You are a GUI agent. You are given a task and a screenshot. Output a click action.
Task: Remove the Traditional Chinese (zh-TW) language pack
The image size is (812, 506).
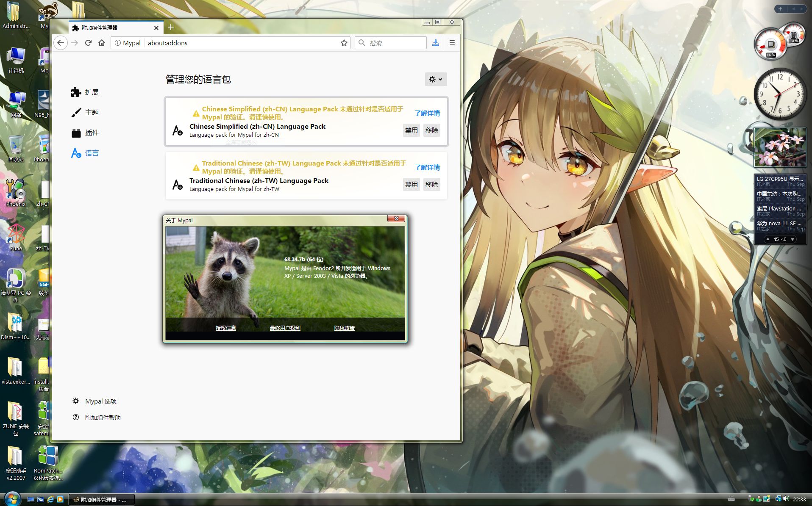coord(431,185)
